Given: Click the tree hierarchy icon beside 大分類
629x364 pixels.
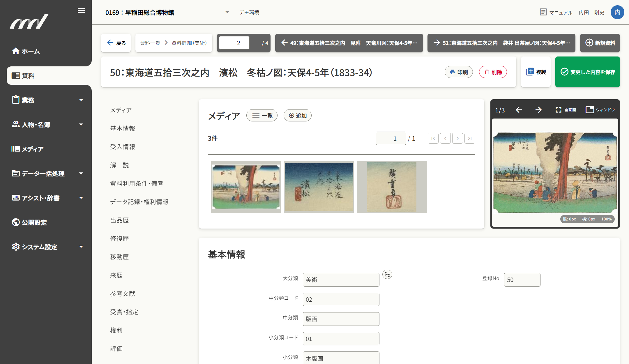Looking at the screenshot, I should point(387,274).
